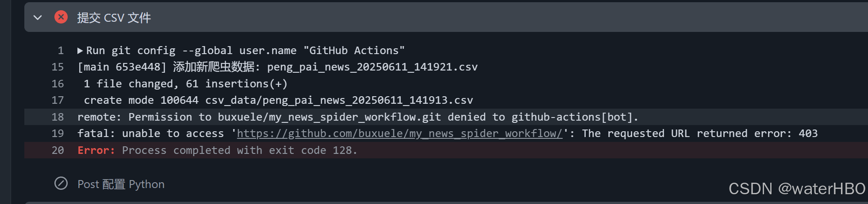Select log line number 16
The width and height of the screenshot is (868, 204).
pyautogui.click(x=58, y=84)
